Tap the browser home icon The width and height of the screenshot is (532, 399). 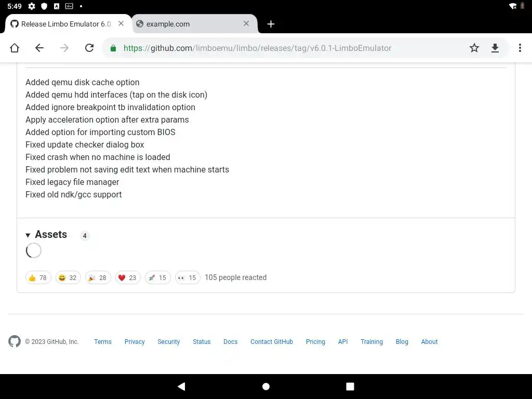[15, 48]
